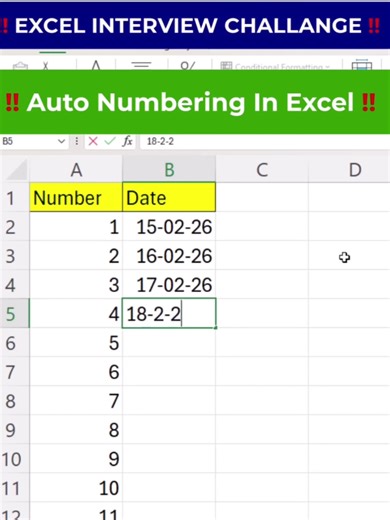Click cell A8 containing 7
This screenshot has height=520, width=390.
[x=76, y=400]
